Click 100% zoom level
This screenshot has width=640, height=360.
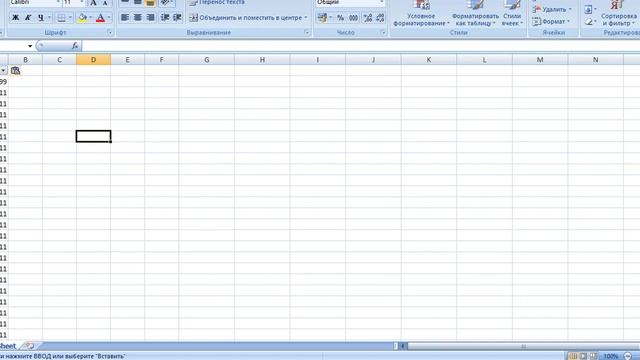click(611, 356)
